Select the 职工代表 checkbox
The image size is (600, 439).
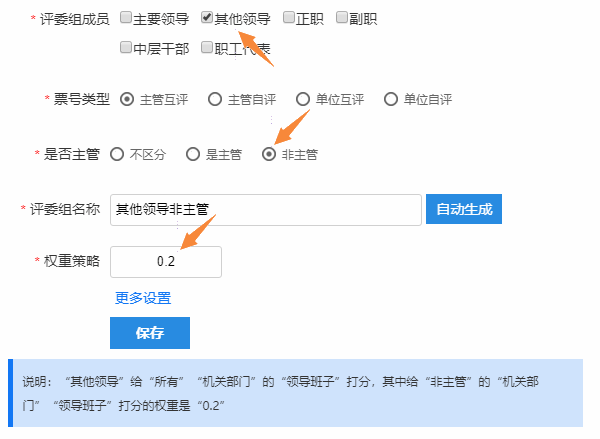(x=207, y=47)
